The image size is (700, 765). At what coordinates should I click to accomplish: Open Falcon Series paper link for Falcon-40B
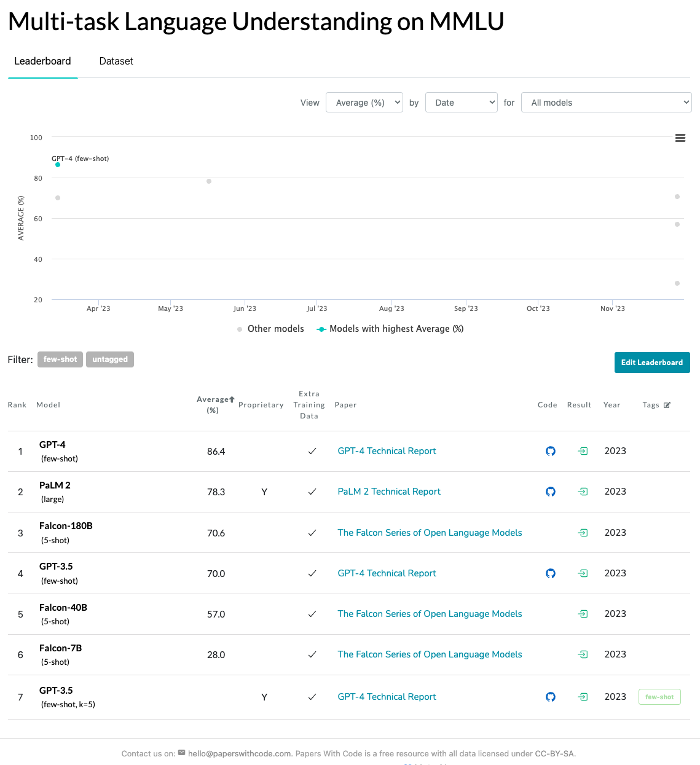(430, 614)
